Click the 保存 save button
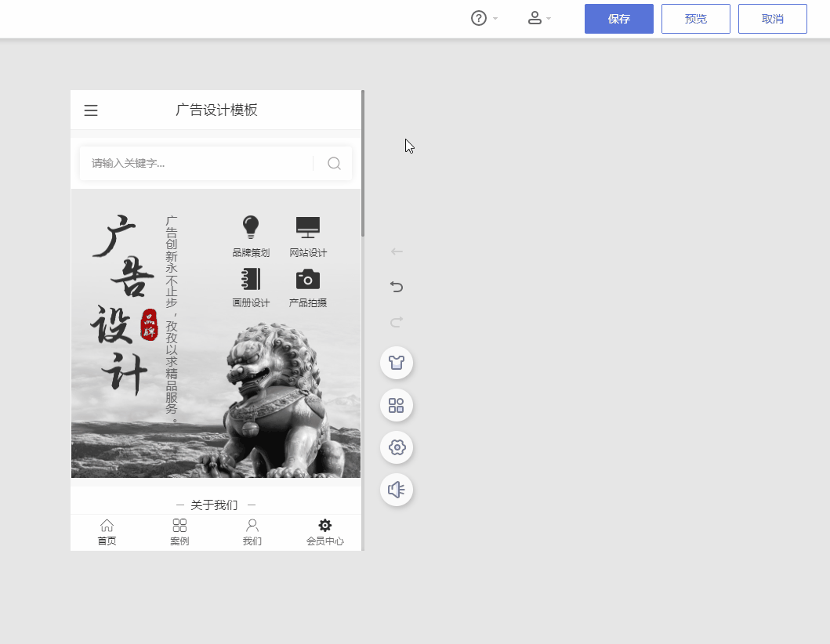This screenshot has width=830, height=644. [x=619, y=19]
